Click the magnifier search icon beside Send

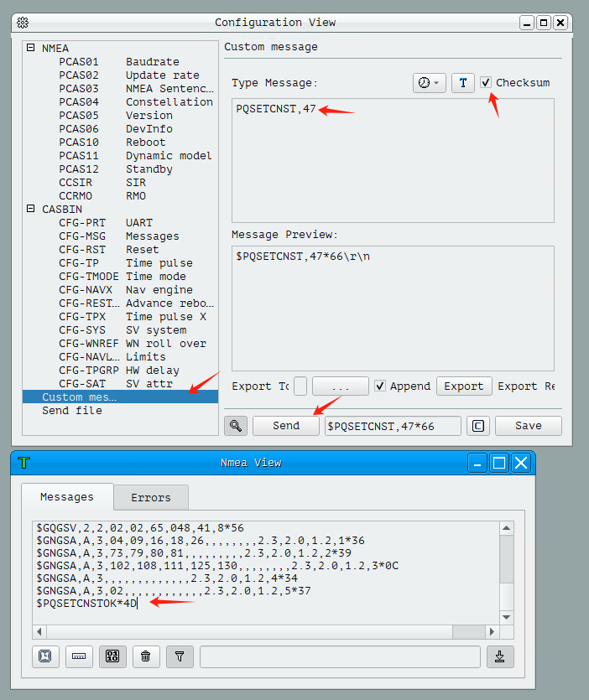[236, 426]
